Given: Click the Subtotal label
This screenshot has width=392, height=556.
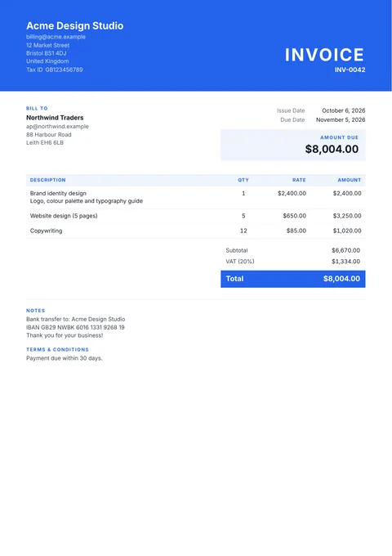Looking at the screenshot, I should coord(237,250).
